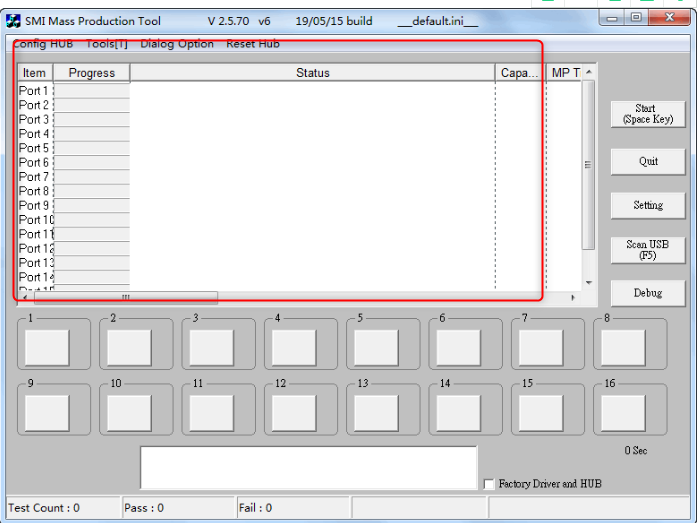The image size is (700, 523).
Task: Click the 0 Sec timer label
Action: [x=636, y=451]
